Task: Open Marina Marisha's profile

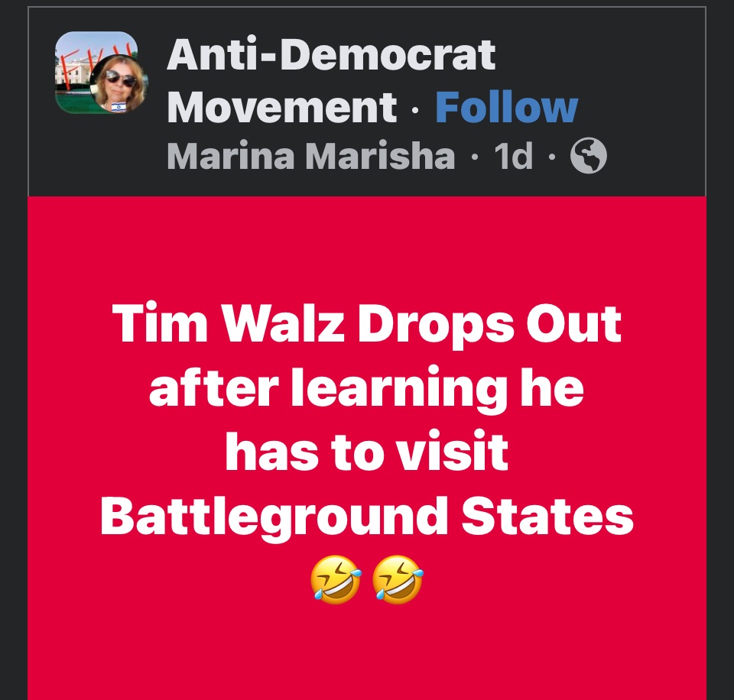Action: point(311,156)
